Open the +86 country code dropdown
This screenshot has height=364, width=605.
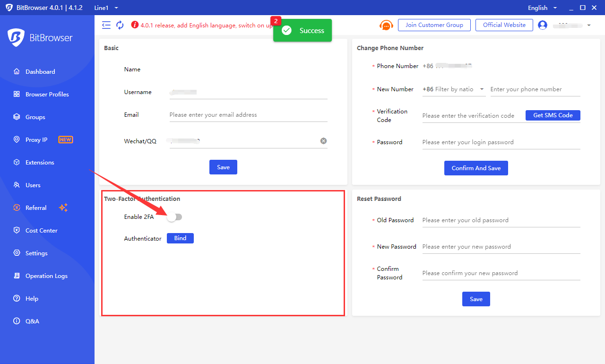pos(454,89)
